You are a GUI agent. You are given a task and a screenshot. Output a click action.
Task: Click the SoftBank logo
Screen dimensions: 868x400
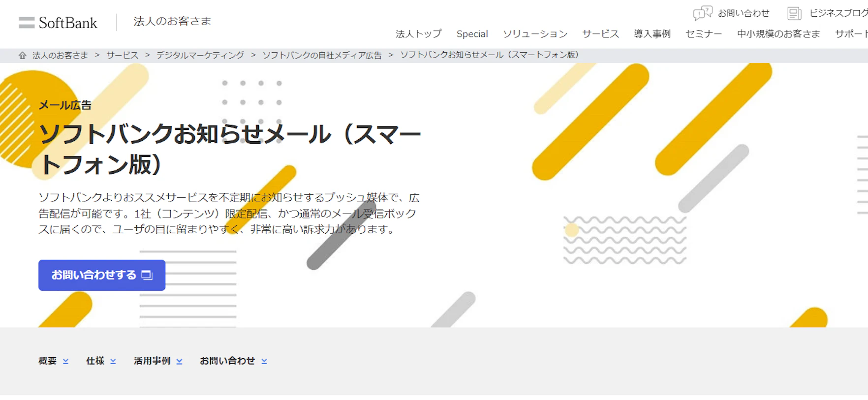point(58,23)
